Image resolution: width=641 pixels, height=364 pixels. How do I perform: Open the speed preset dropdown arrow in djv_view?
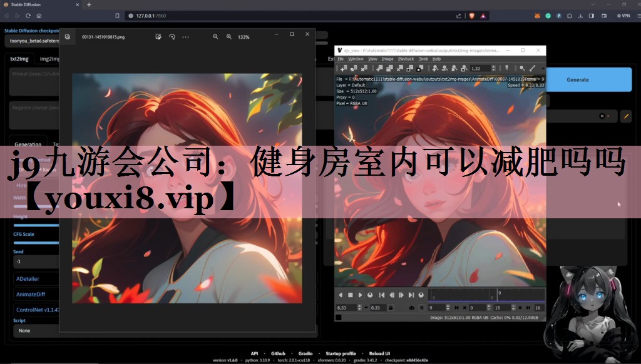[x=366, y=308]
